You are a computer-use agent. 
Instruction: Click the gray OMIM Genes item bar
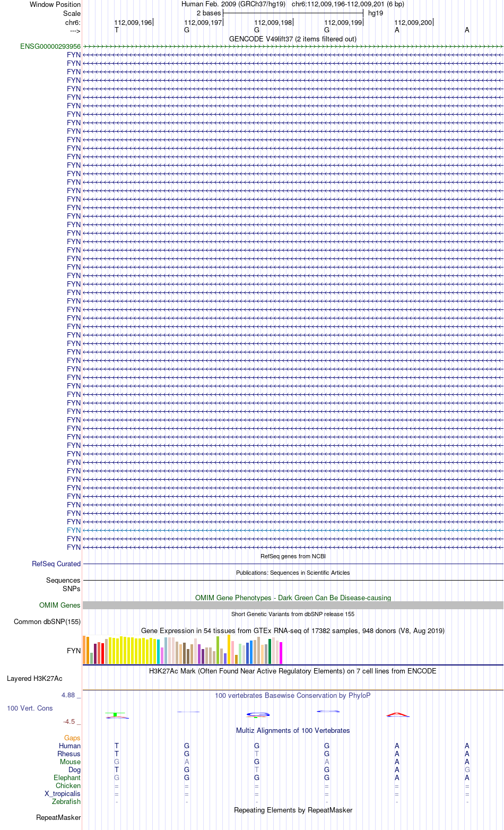click(293, 606)
